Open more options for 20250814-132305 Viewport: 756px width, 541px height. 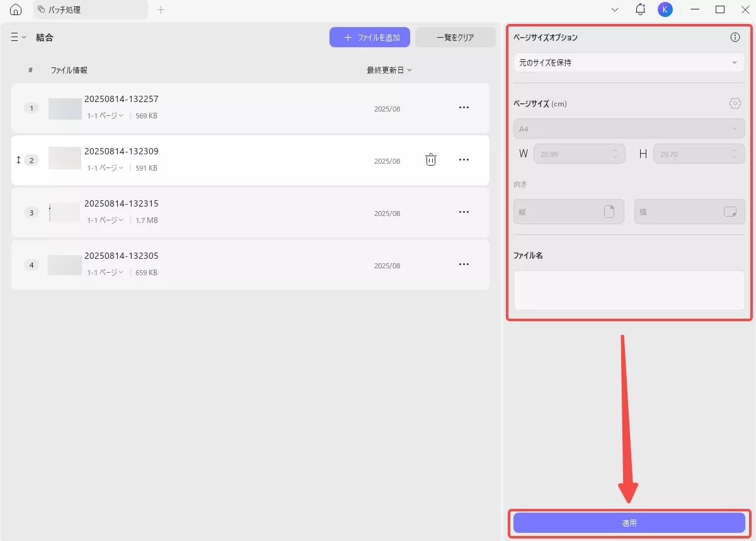click(x=464, y=265)
